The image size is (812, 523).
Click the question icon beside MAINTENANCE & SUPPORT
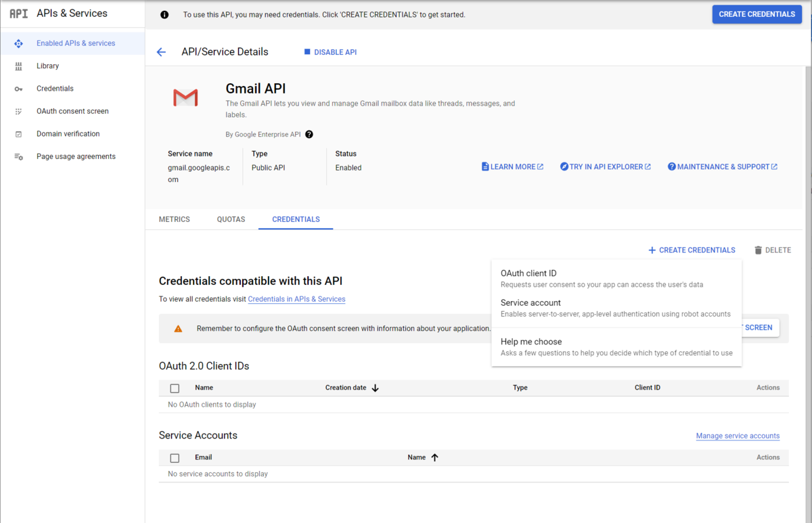tap(672, 166)
